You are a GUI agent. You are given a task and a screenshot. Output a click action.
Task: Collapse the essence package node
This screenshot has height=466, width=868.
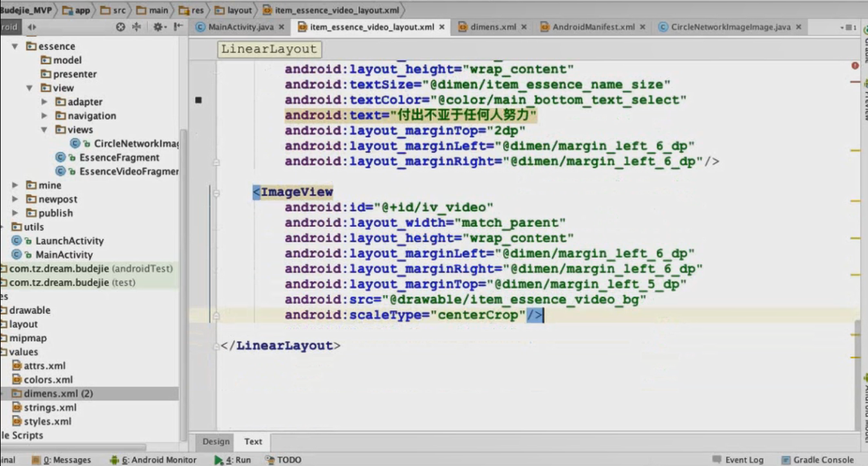15,46
